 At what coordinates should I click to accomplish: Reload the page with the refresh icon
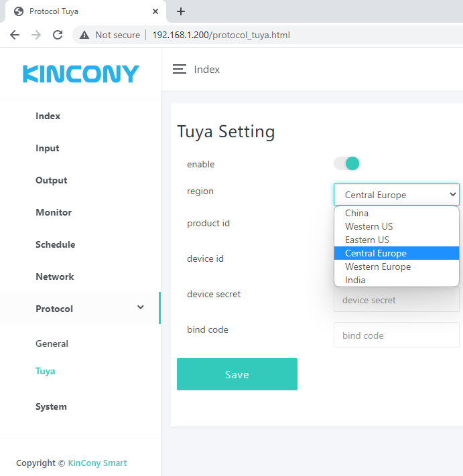[58, 35]
